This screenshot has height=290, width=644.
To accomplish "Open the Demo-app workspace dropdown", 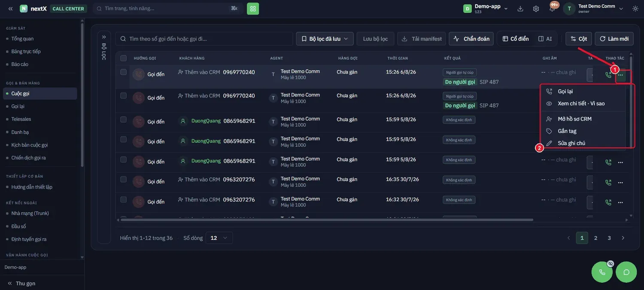I will pos(486,9).
